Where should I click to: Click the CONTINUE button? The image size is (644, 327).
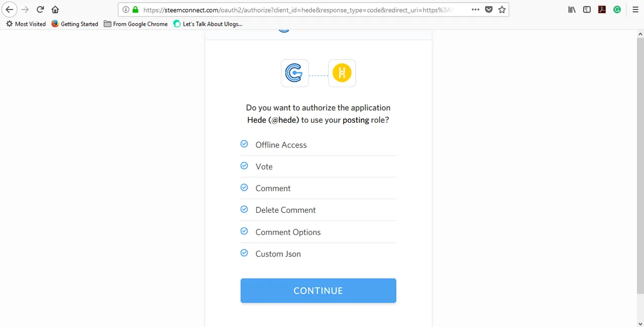(x=318, y=291)
